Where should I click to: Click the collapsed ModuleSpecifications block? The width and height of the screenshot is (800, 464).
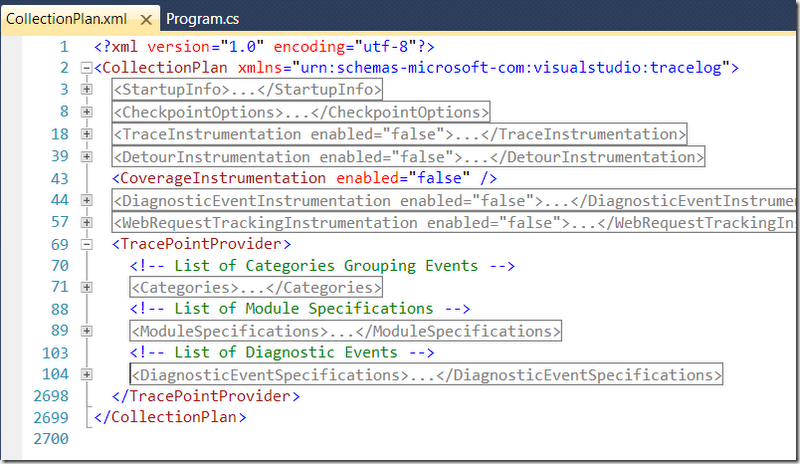click(345, 331)
